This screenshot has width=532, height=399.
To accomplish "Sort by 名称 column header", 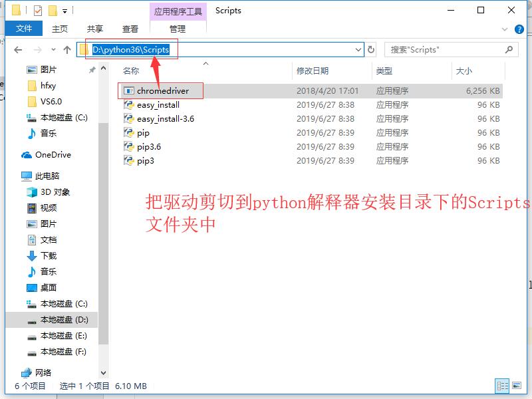I will click(x=131, y=71).
